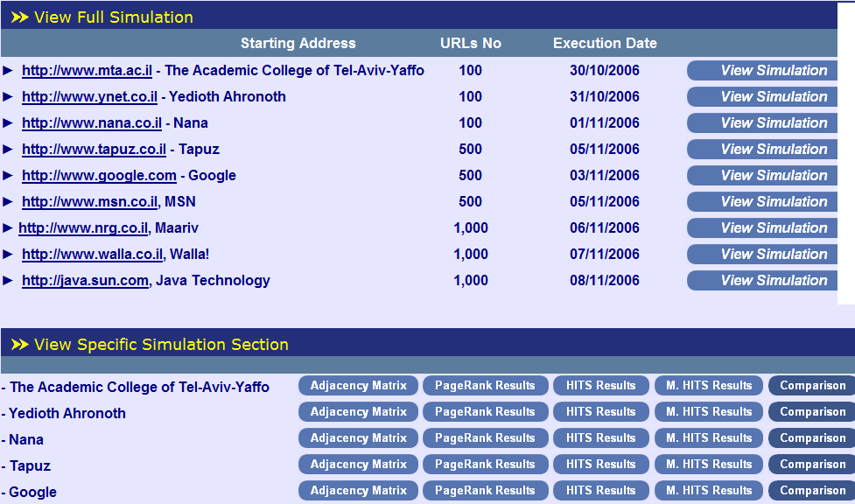
Task: Launch View Simulation for nana.co.il
Action: point(762,122)
